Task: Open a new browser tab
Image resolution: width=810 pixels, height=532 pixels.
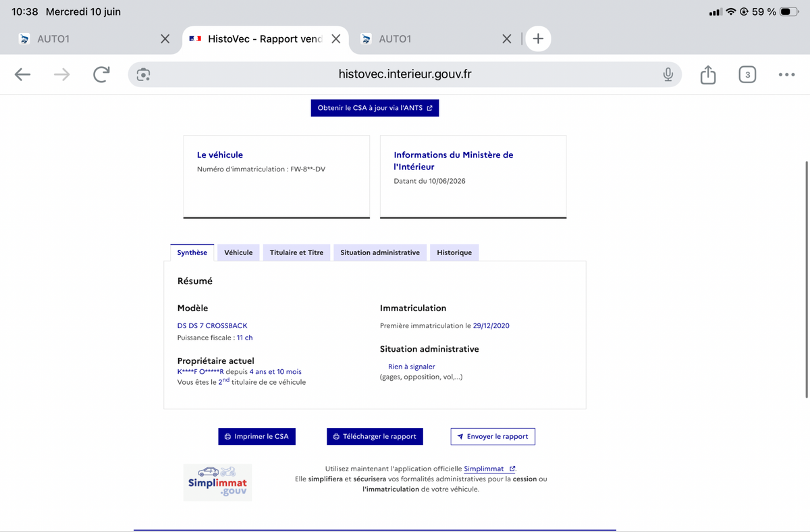Action: pos(538,38)
